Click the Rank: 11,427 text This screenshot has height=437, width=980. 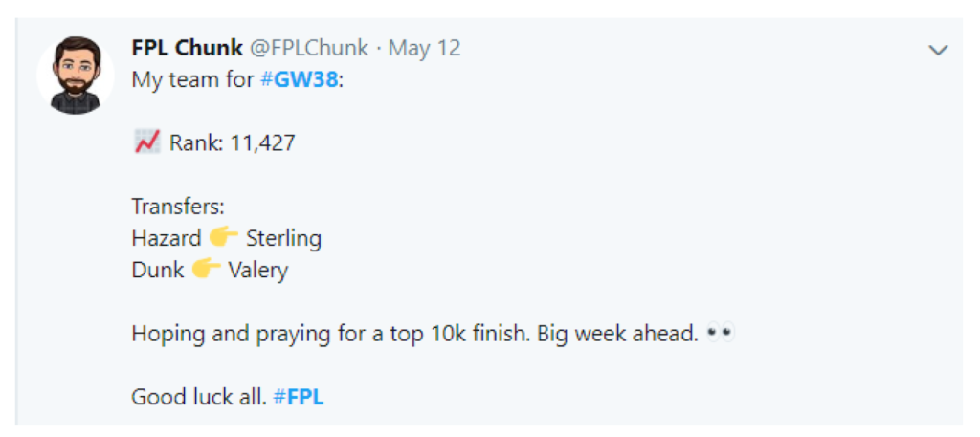tap(233, 143)
